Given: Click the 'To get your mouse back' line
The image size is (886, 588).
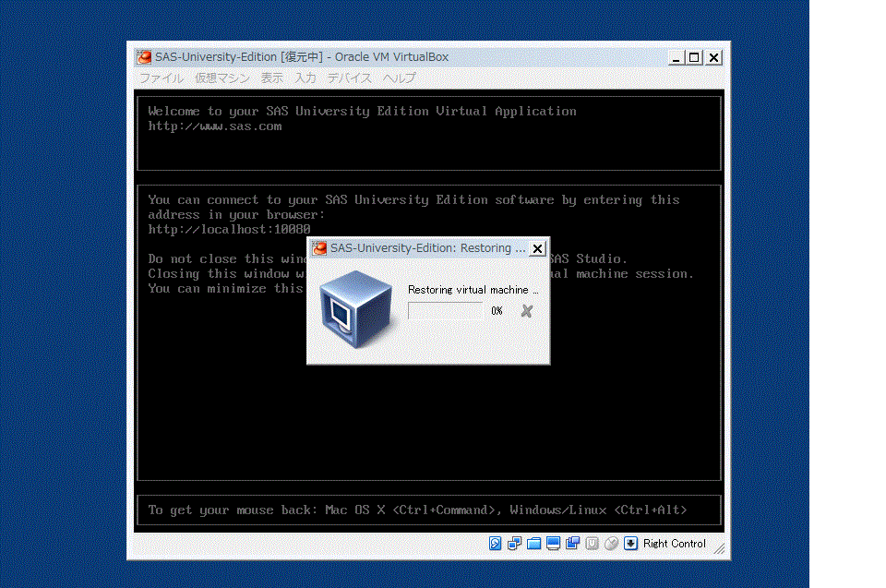Looking at the screenshot, I should click(417, 510).
